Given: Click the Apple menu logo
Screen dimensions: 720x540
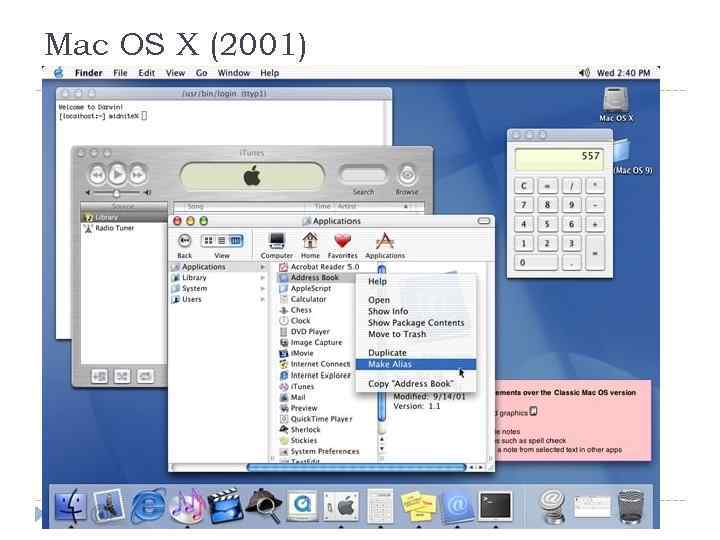Looking at the screenshot, I should click(58, 73).
